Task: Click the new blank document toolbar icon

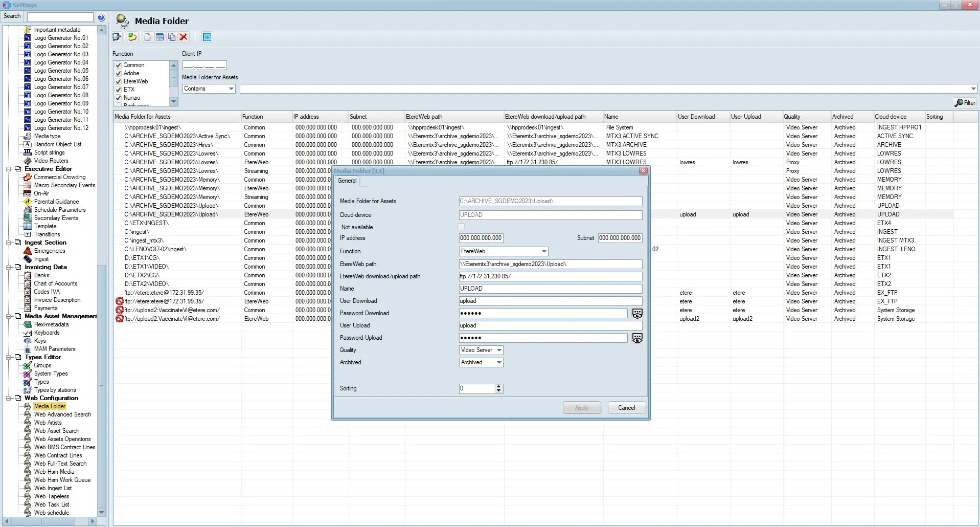Action: pyautogui.click(x=147, y=37)
